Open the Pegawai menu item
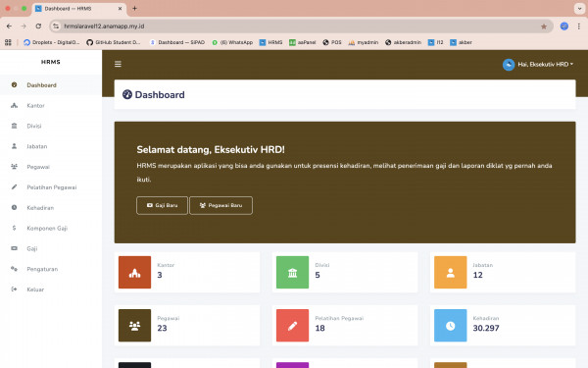 (x=51, y=167)
